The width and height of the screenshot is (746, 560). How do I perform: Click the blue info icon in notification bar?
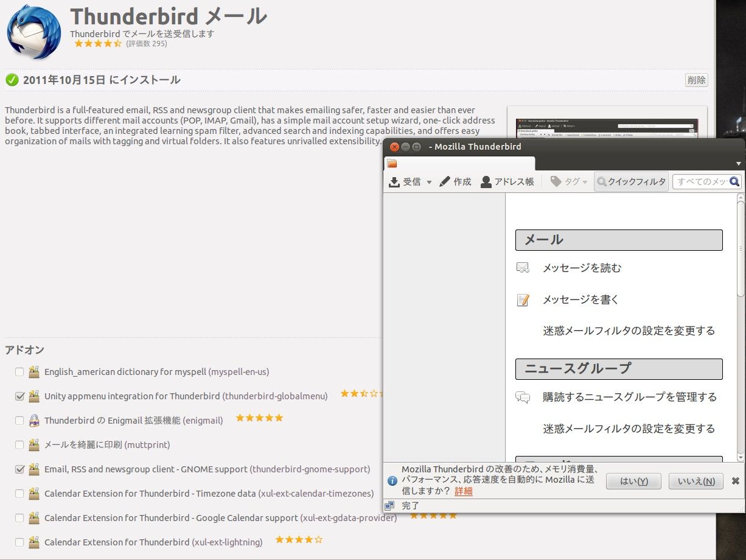click(x=392, y=481)
